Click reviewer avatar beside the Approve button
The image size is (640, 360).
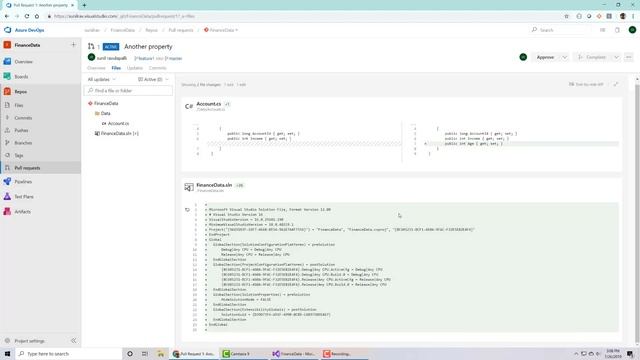click(x=523, y=58)
